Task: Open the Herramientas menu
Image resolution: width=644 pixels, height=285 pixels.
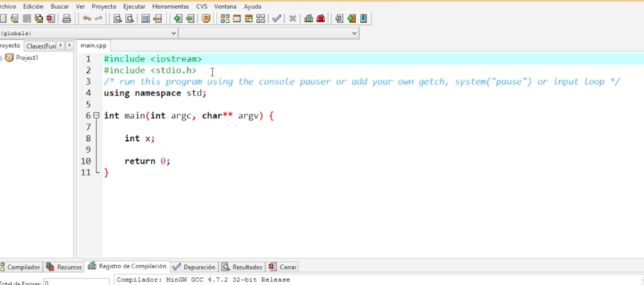Action: (170, 7)
